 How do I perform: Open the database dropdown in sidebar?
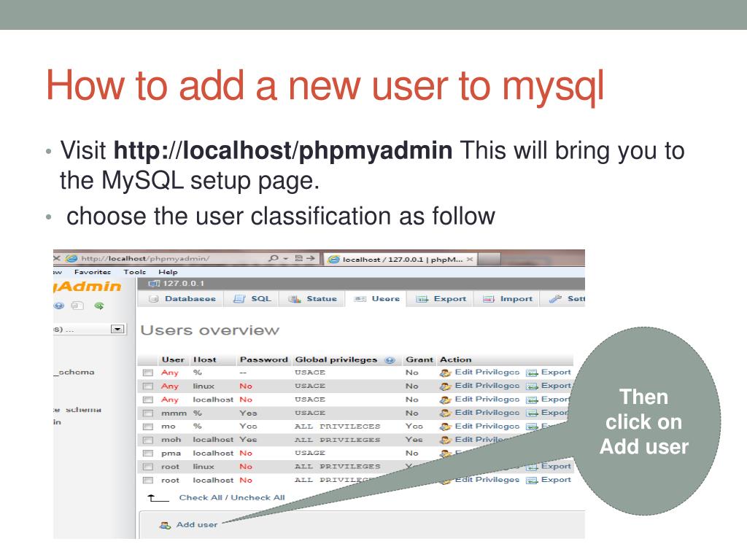(117, 329)
